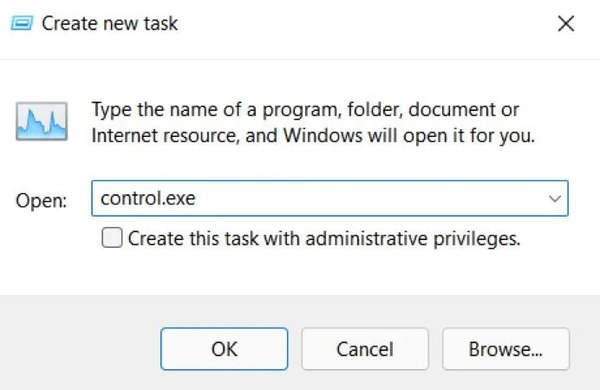Click the Run dialog icon in title bar
600x390 pixels.
click(x=22, y=23)
